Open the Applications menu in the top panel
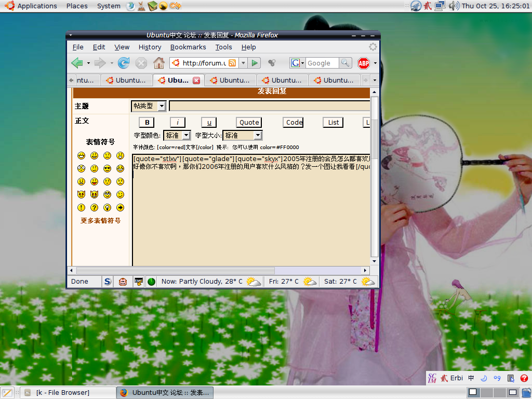Viewport: 532px width, 399px height. click(37, 6)
